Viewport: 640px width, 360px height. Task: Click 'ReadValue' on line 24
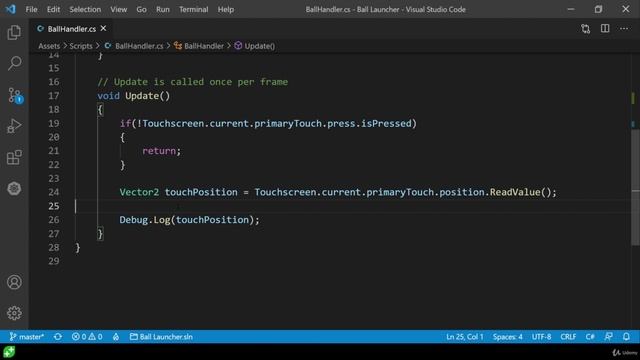[x=515, y=192]
